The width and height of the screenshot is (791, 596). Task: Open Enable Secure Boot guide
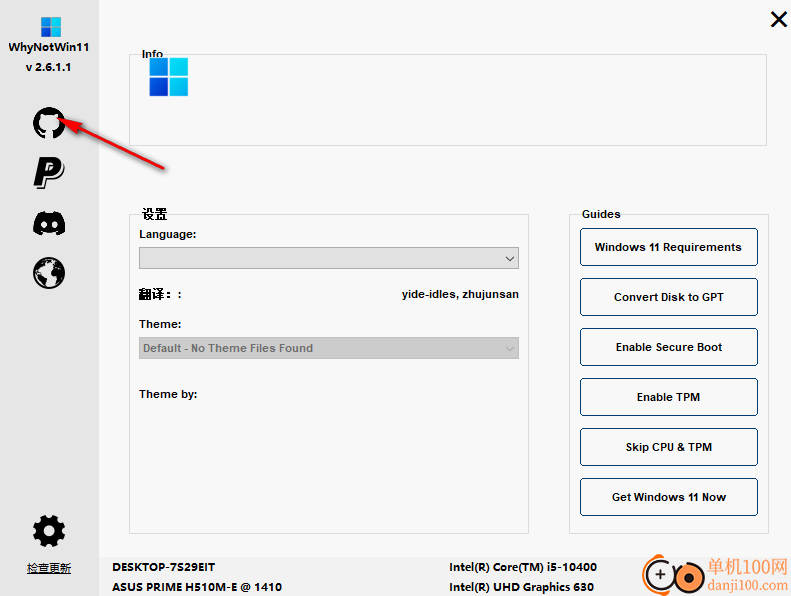tap(668, 347)
